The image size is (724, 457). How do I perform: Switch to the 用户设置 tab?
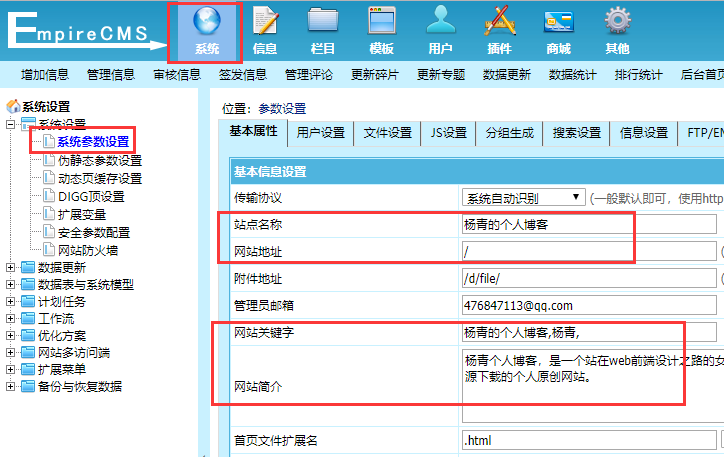[x=320, y=133]
